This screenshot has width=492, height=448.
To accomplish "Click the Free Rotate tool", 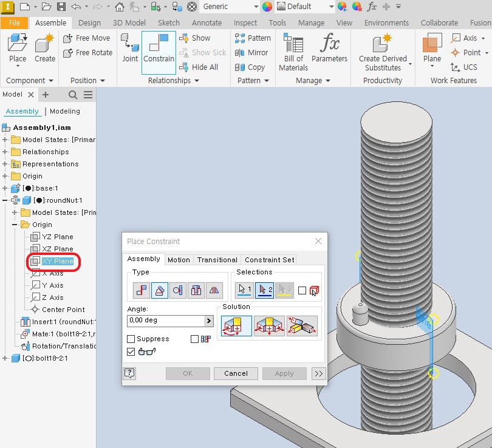I will click(x=87, y=53).
